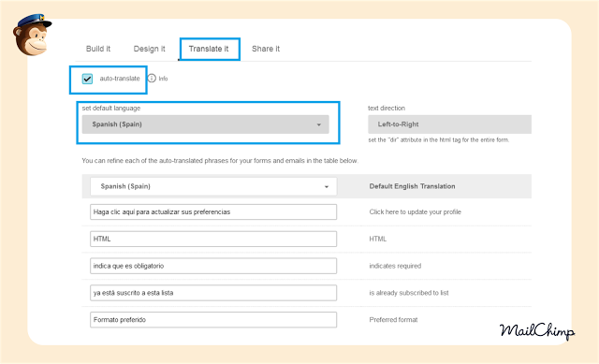Click the info icon beside auto-translate

pos(152,79)
